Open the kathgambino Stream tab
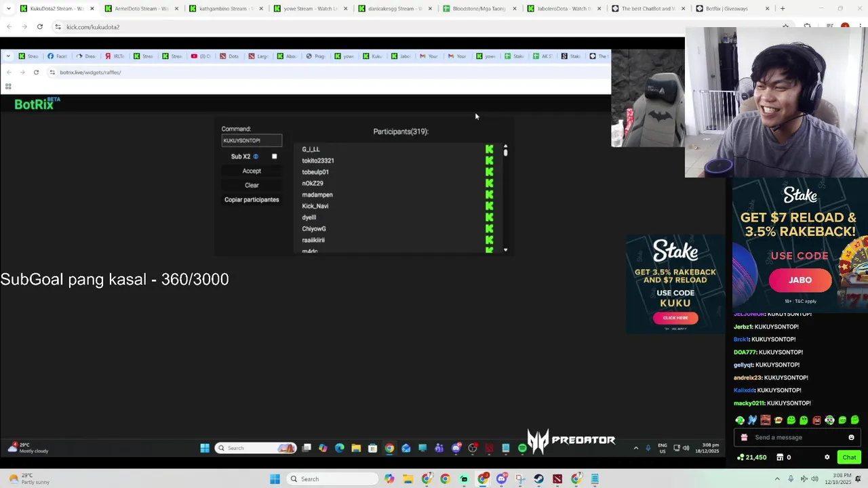This screenshot has height=488, width=868. tap(225, 9)
